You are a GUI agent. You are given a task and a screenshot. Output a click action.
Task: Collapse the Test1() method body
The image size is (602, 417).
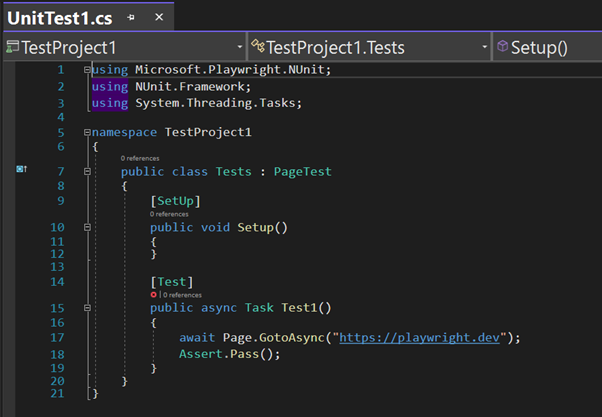[88, 308]
